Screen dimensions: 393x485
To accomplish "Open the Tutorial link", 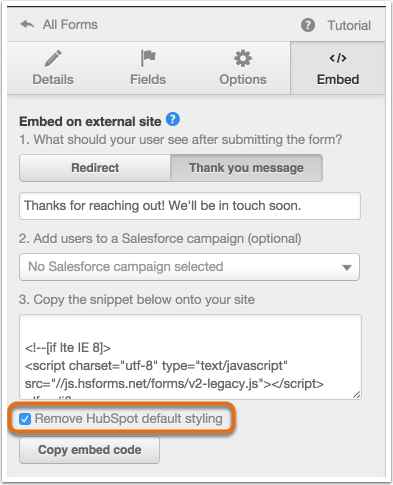I will click(349, 25).
